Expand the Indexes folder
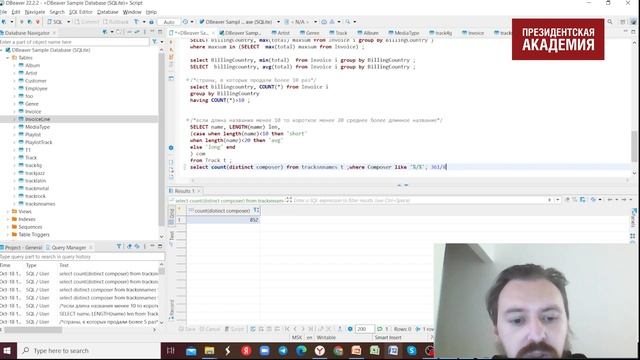The width and height of the screenshot is (640, 360). click(7, 219)
